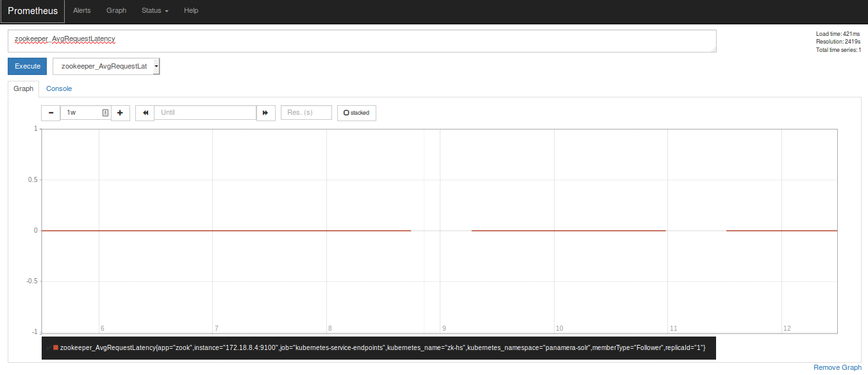Click inside the Res. (s) resolution field
The image size is (868, 375).
306,113
